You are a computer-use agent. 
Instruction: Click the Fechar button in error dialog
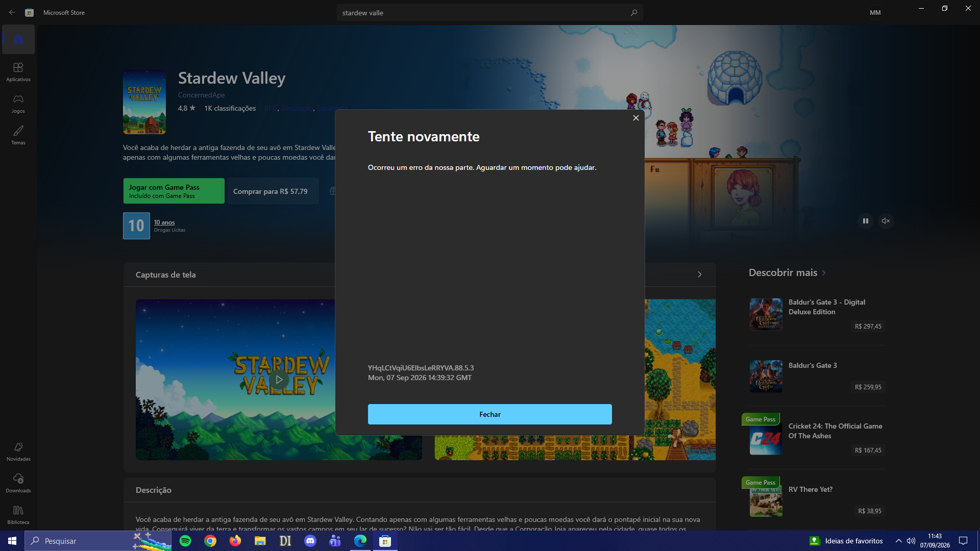pyautogui.click(x=489, y=414)
